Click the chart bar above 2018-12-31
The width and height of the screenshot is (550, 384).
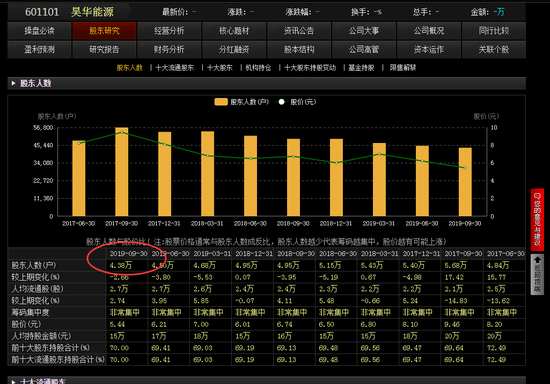pos(336,177)
